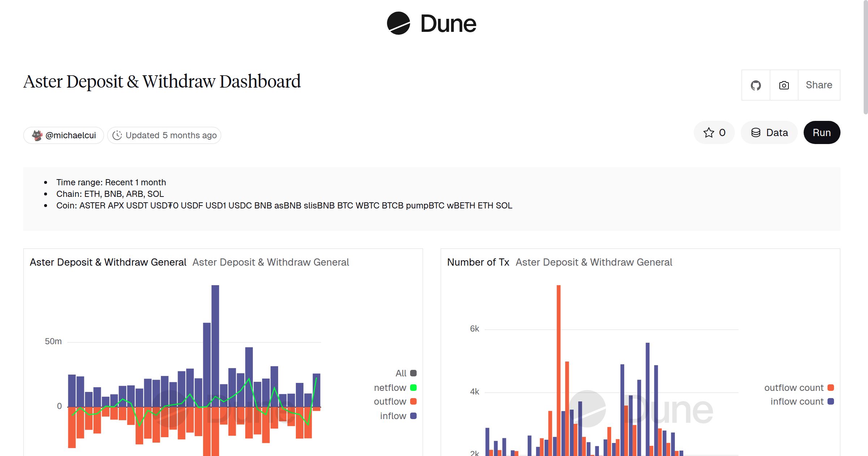Click the clock icon beside the update time
This screenshot has width=868, height=456.
point(118,135)
